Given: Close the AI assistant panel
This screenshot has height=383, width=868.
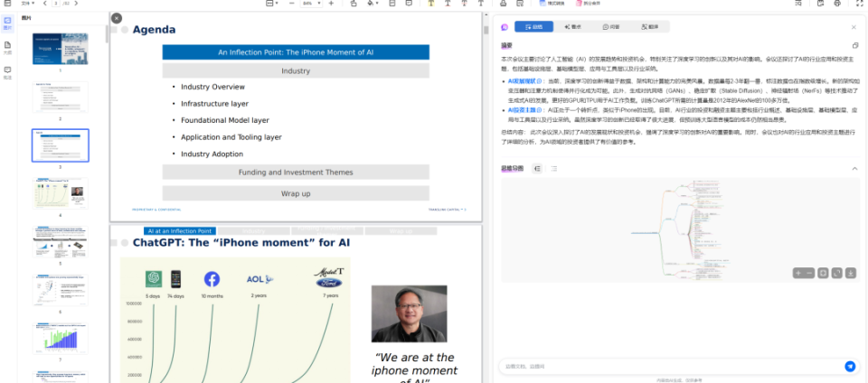Looking at the screenshot, I should [x=854, y=27].
